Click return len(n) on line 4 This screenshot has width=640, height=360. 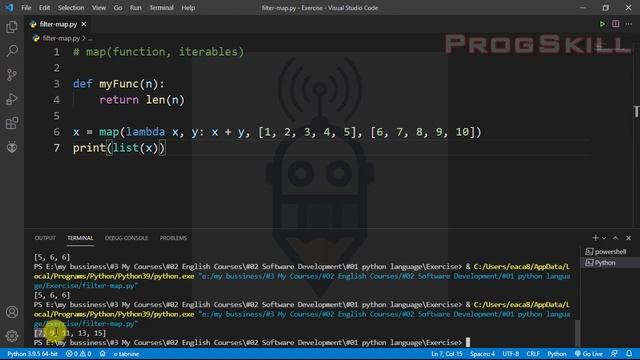point(142,100)
